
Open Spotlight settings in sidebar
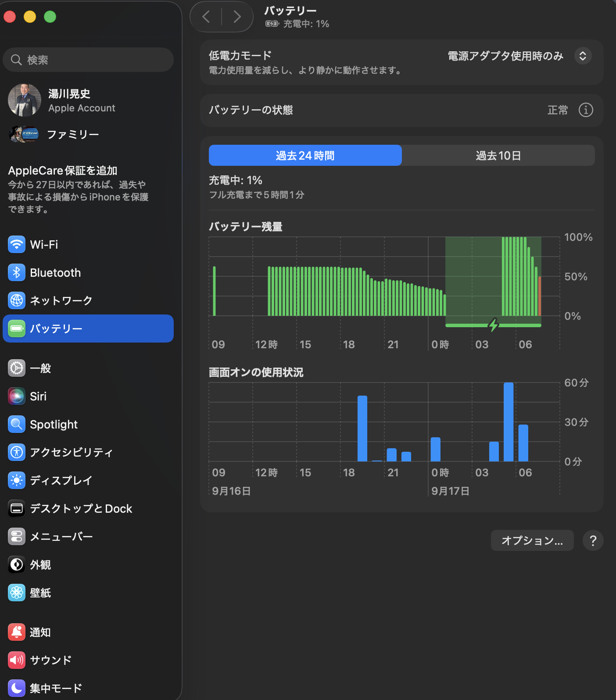click(x=88, y=424)
